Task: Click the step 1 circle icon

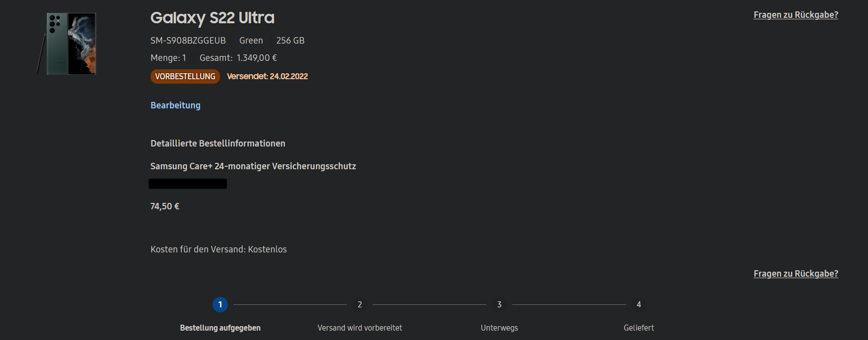Action: [220, 304]
